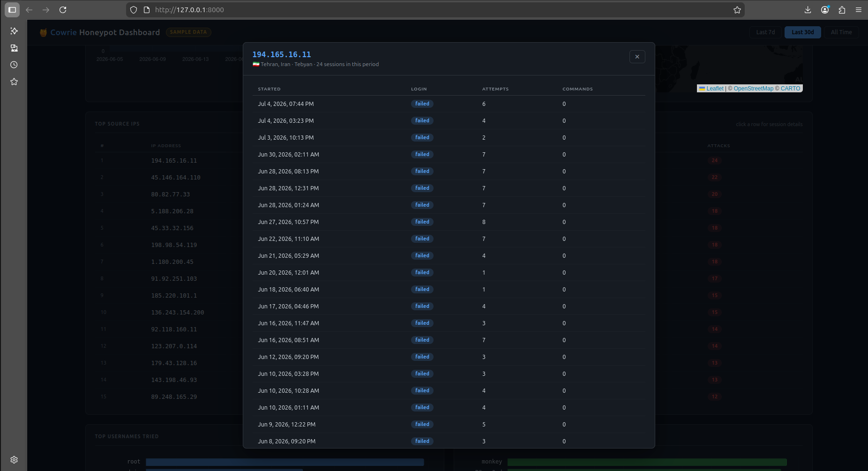Click the browser forward arrow
Viewport: 868px width, 471px height.
coord(46,10)
